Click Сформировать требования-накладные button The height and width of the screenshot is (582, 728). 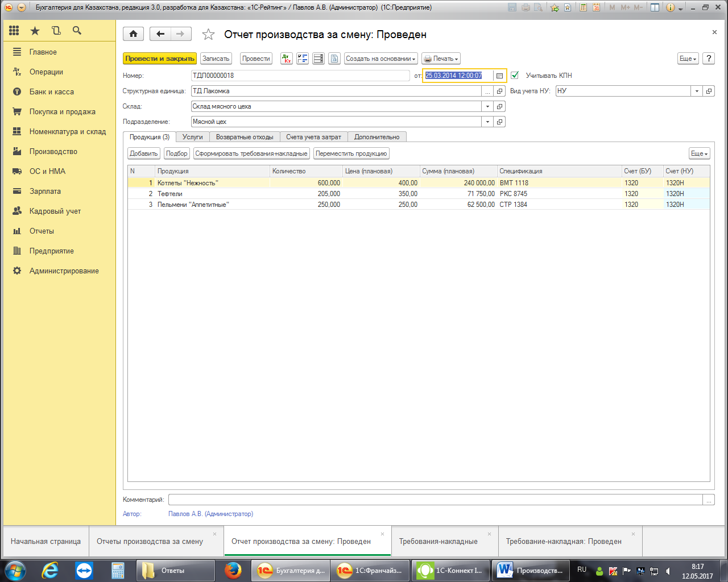tap(251, 153)
